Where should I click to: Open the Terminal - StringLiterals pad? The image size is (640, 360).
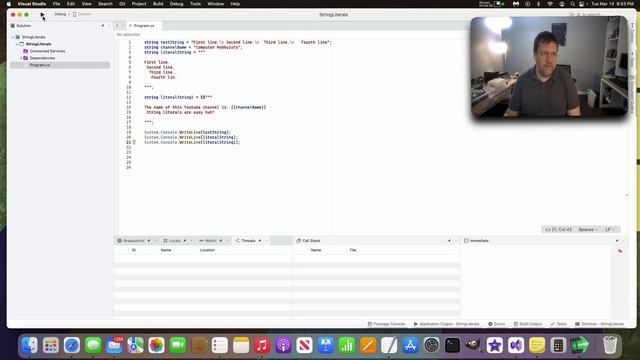599,324
